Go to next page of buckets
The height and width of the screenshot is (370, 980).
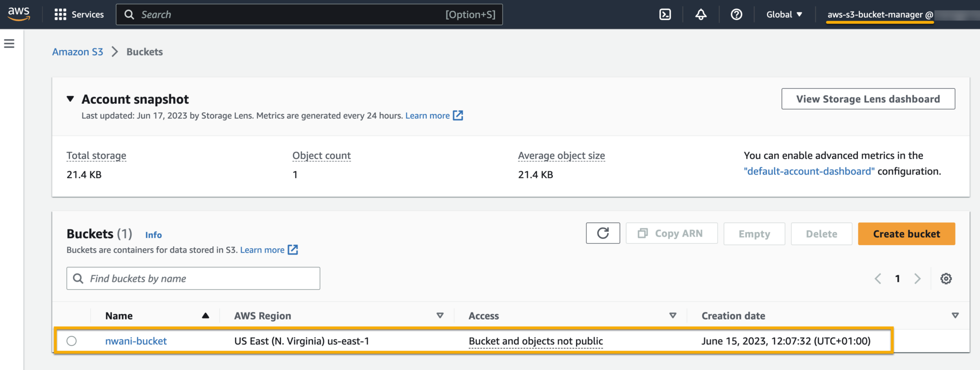(x=917, y=279)
